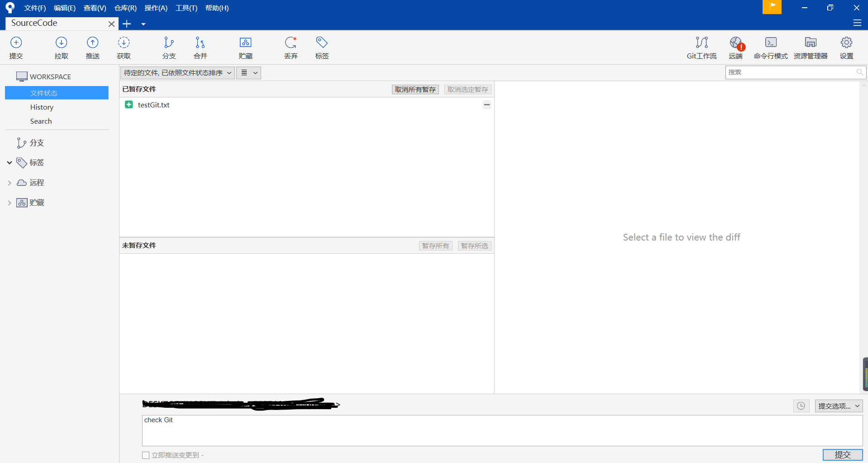Click 取消所有暂存 to unstage all files

point(415,89)
